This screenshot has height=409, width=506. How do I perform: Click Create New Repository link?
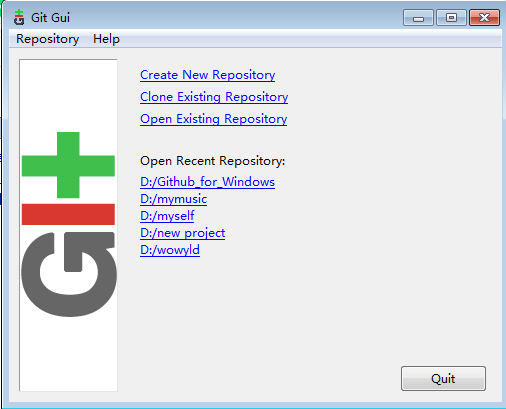click(x=208, y=75)
